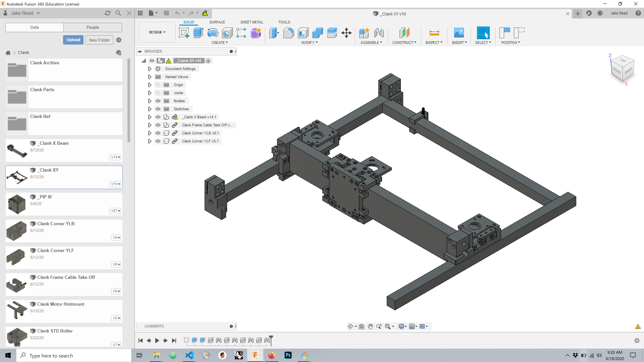Image resolution: width=644 pixels, height=362 pixels.
Task: Click the Fillet tool in Modify
Action: 288,33
